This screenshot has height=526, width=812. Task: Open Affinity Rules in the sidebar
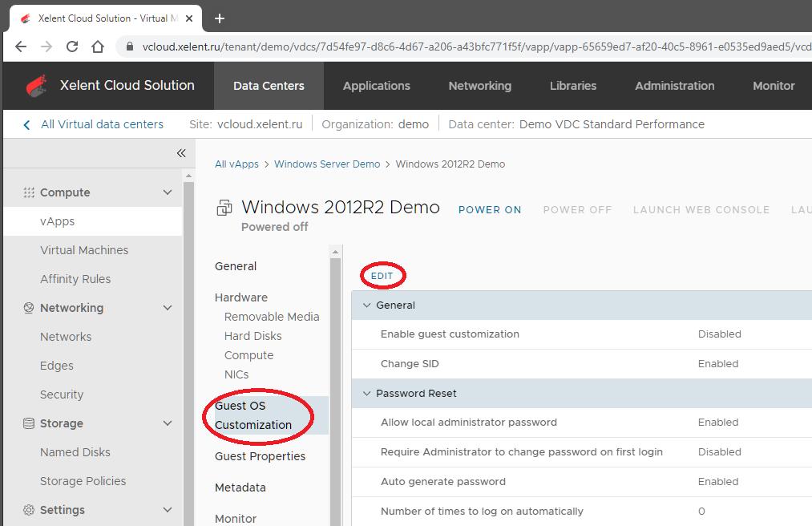pyautogui.click(x=75, y=279)
